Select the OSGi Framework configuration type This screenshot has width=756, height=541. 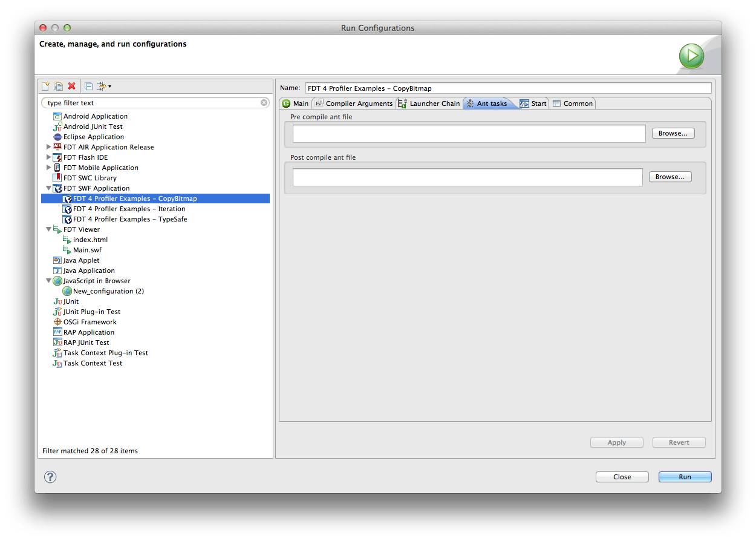tap(89, 321)
